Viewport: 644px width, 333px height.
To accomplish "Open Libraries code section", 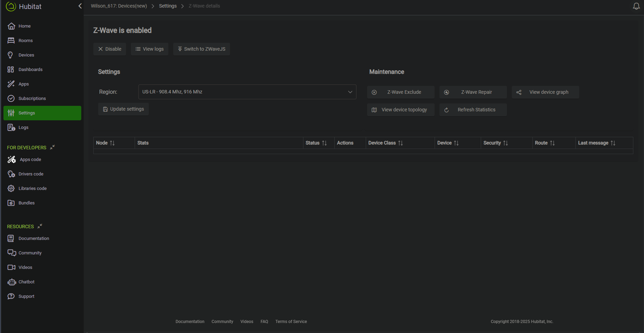I will tap(32, 189).
